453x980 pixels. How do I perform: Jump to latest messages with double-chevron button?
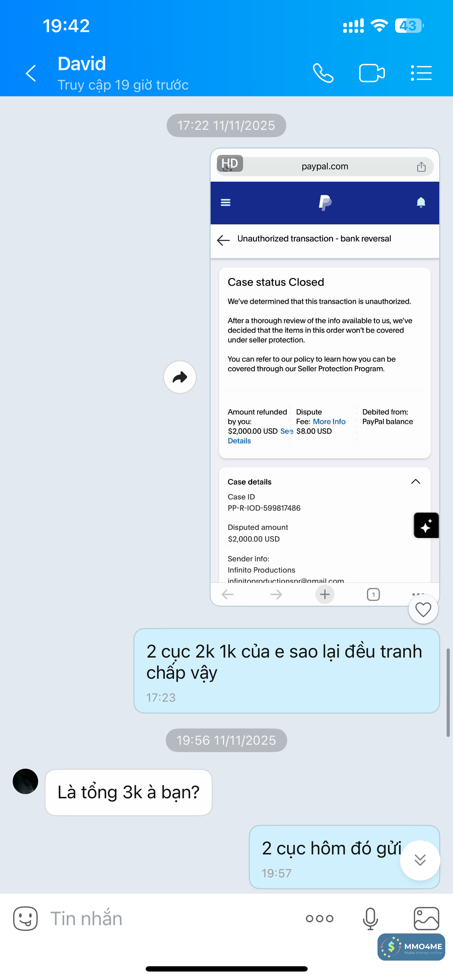(420, 860)
